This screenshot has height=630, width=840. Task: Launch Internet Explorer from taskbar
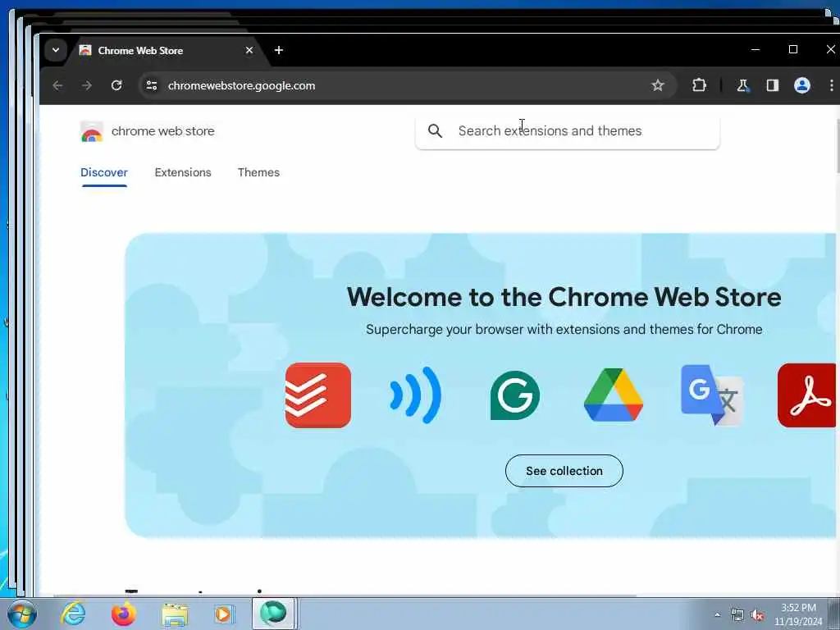[x=73, y=614]
